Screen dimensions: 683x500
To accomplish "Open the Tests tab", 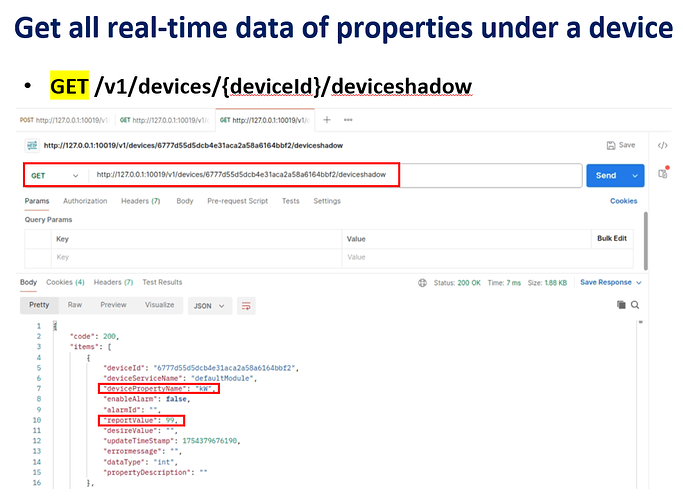I will (x=291, y=201).
